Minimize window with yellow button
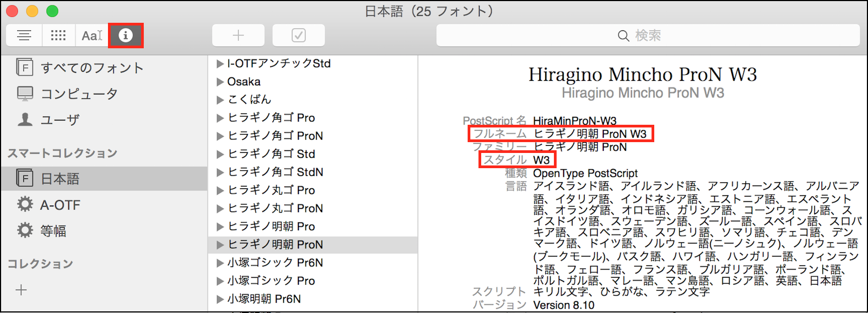Image resolution: width=868 pixels, height=313 pixels. click(32, 11)
